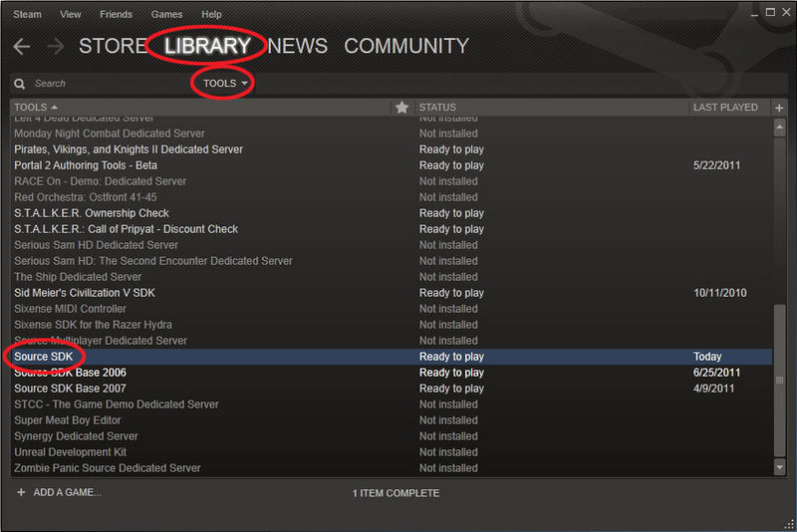Sort list by LAST PLAYED column
Viewport: 797px width, 532px height.
[725, 108]
